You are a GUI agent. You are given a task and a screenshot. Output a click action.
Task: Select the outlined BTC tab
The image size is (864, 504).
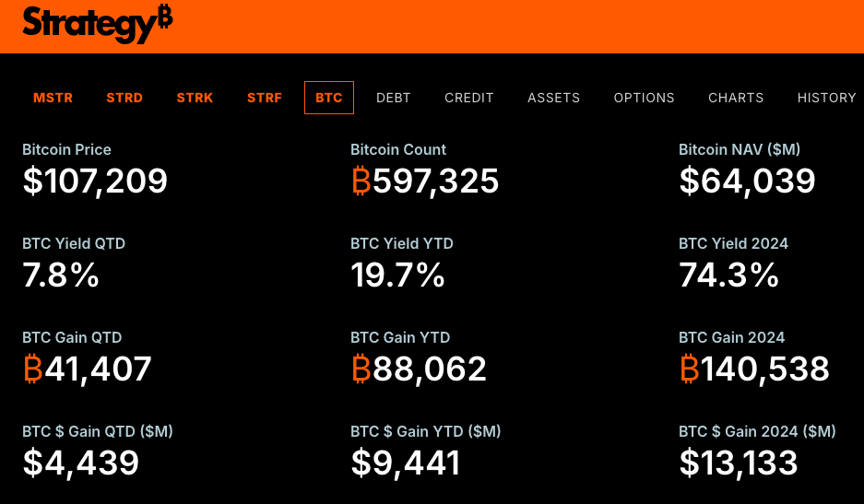pos(329,98)
